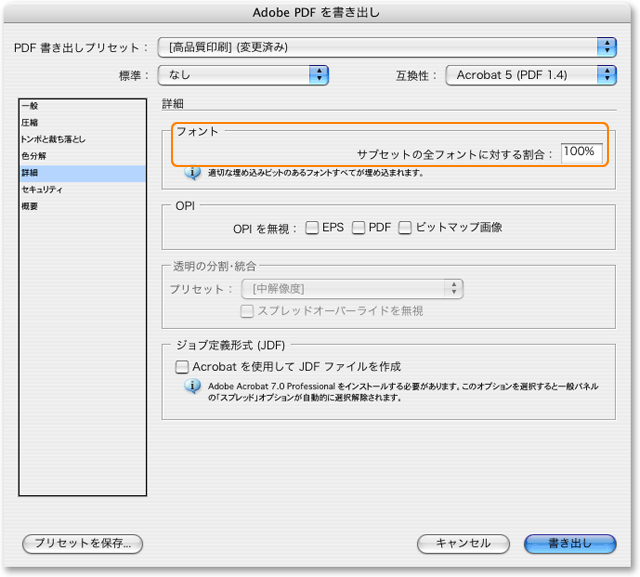Go to the セキュリティ settings panel
The width and height of the screenshot is (640, 577).
click(x=42, y=190)
